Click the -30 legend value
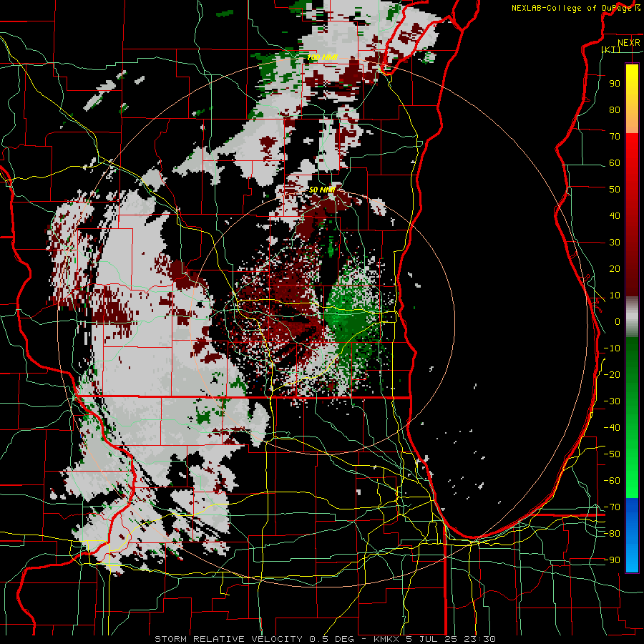Viewport: 644px width, 644px height. (612, 401)
